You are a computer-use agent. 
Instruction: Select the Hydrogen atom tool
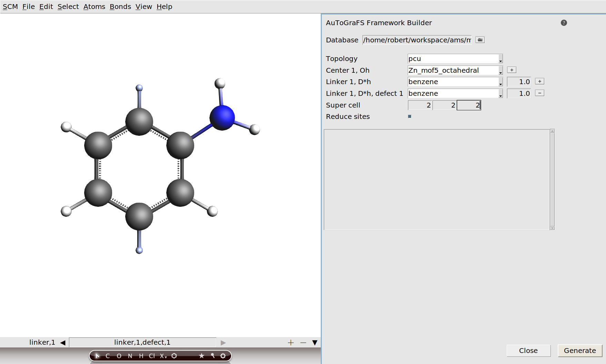(141, 356)
